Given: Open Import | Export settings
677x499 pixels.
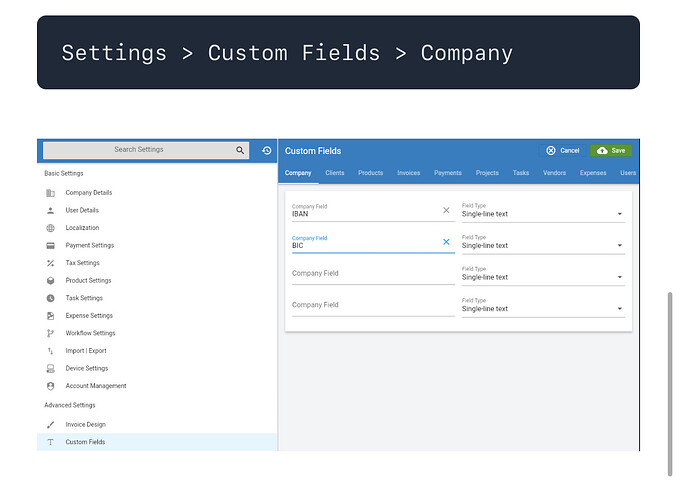Looking at the screenshot, I should (x=85, y=351).
